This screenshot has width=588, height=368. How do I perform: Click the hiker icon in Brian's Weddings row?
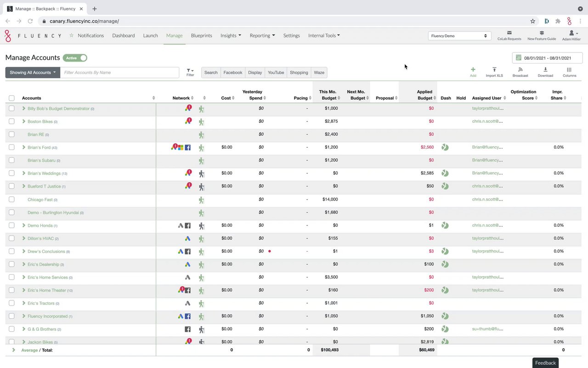click(201, 174)
